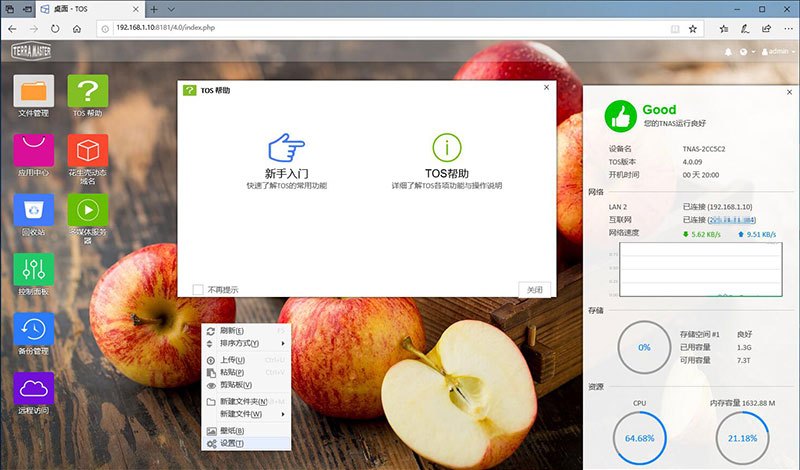Image resolution: width=800 pixels, height=470 pixels.
Task: Select 设置 from the context menu
Action: coord(230,443)
